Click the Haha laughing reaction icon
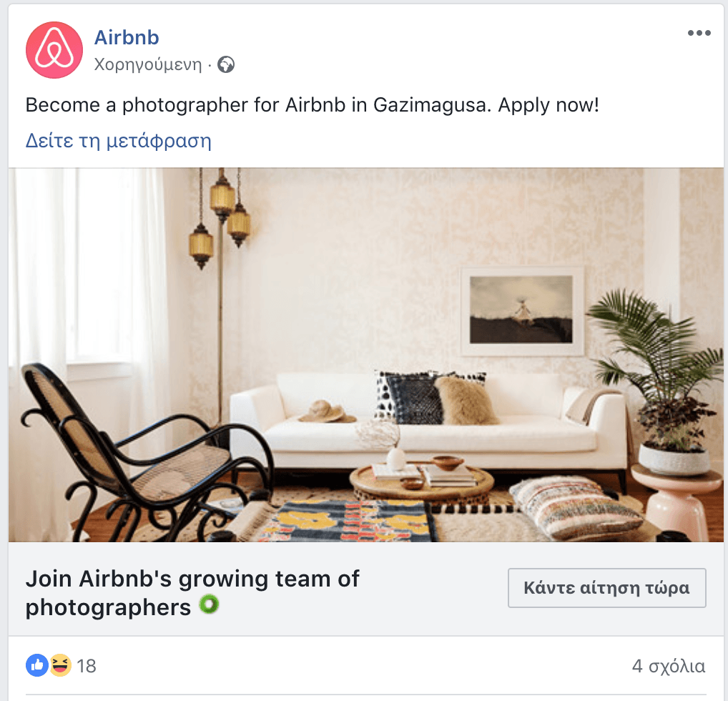The image size is (728, 701). [60, 666]
